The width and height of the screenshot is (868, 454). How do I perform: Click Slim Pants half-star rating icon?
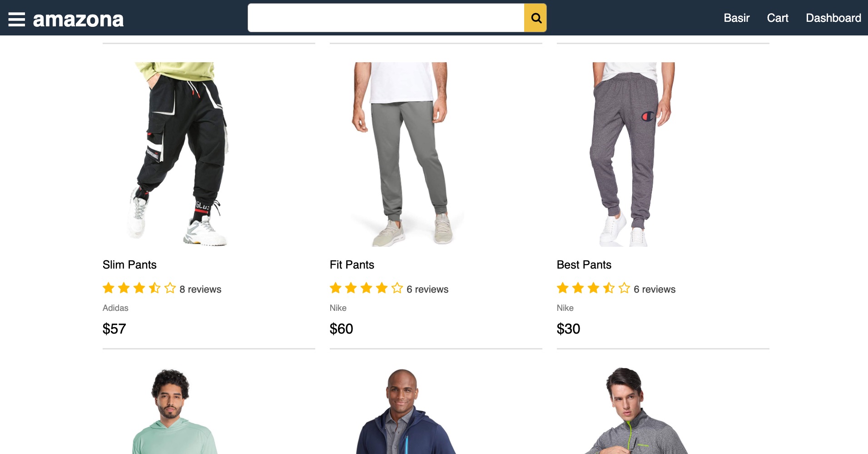[154, 288]
